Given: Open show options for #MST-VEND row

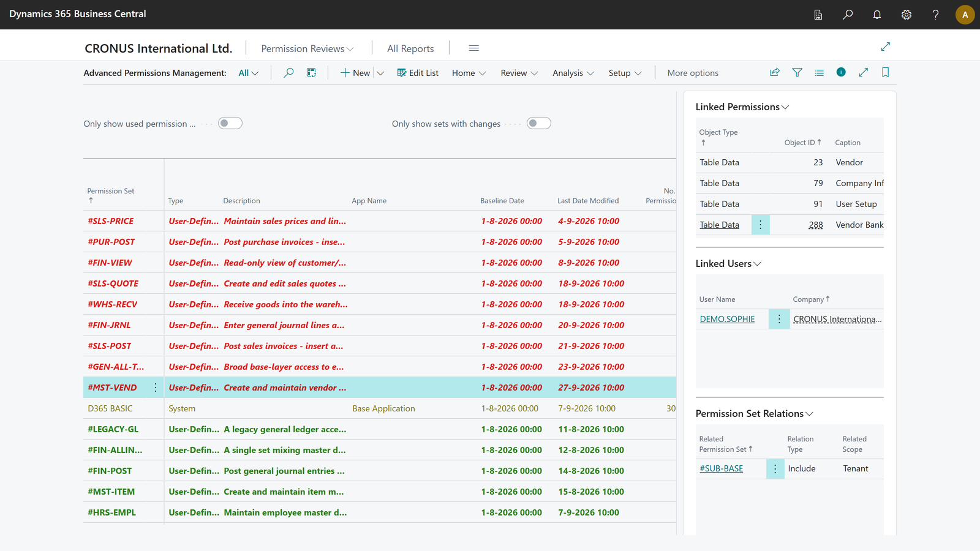Looking at the screenshot, I should pos(156,388).
